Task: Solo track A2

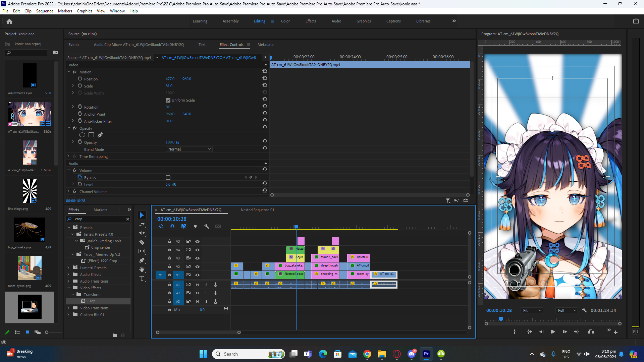Action: [x=206, y=293]
